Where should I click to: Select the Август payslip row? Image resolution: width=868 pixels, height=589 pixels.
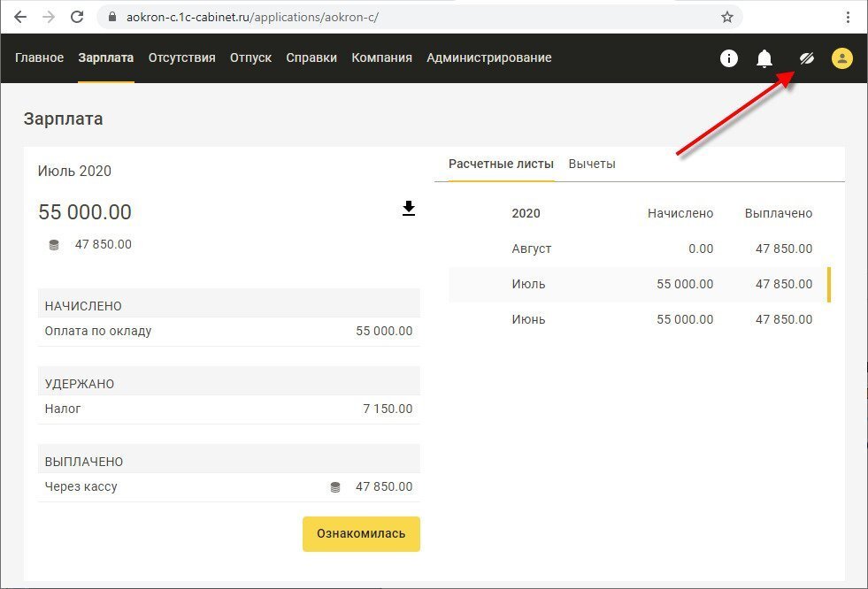pyautogui.click(x=640, y=249)
